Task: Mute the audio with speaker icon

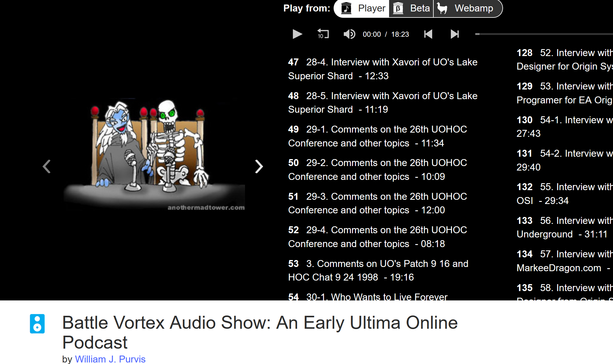Action: (x=349, y=34)
